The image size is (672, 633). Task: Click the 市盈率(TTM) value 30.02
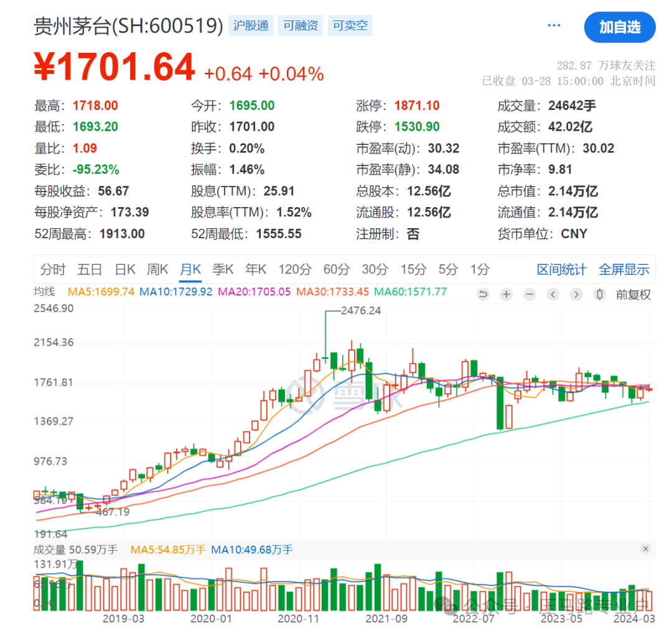[599, 148]
